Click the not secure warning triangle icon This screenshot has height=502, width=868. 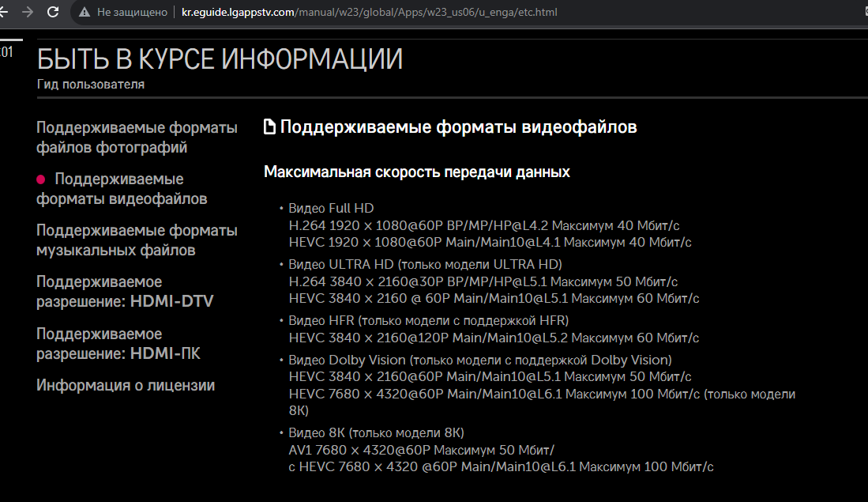tap(83, 12)
